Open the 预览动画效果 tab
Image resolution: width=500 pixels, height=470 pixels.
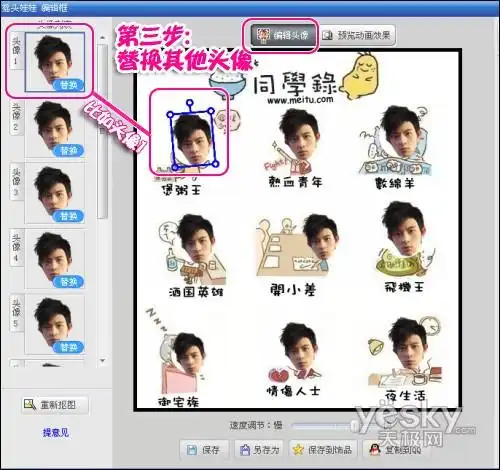coord(357,35)
